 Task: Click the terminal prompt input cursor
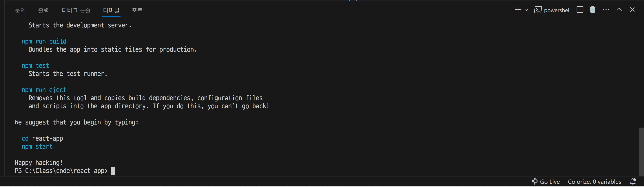tap(113, 171)
